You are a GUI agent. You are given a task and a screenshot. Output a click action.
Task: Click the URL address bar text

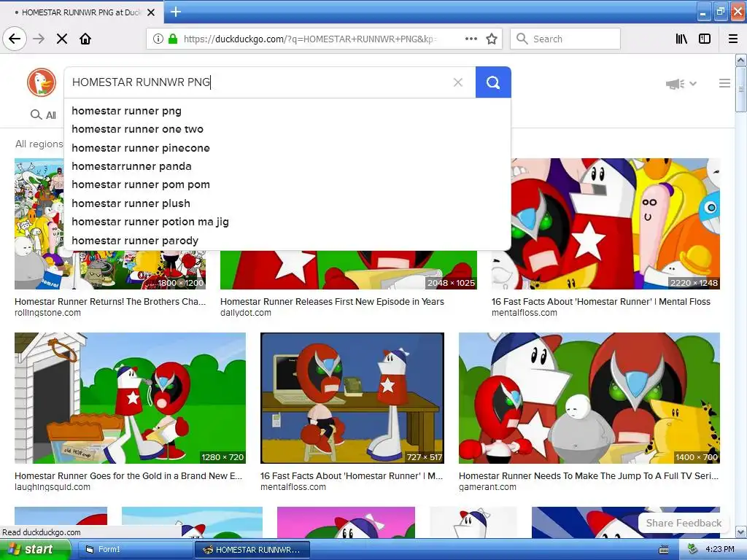309,39
